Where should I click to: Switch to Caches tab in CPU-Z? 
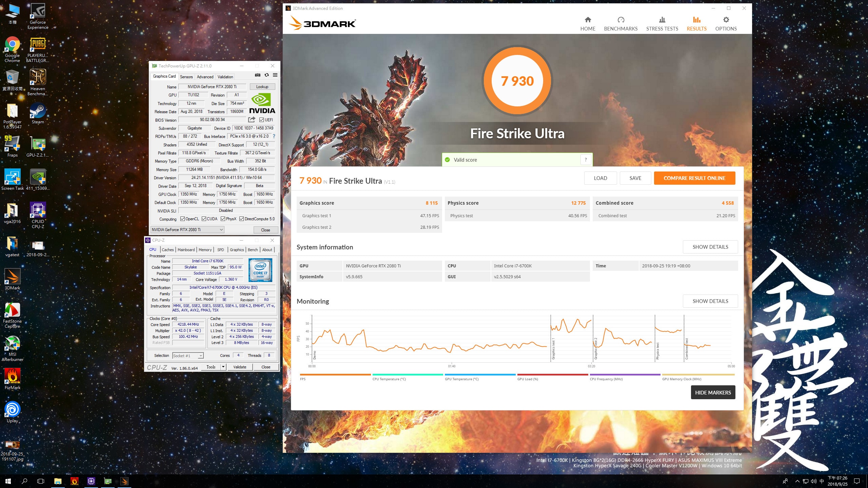167,249
